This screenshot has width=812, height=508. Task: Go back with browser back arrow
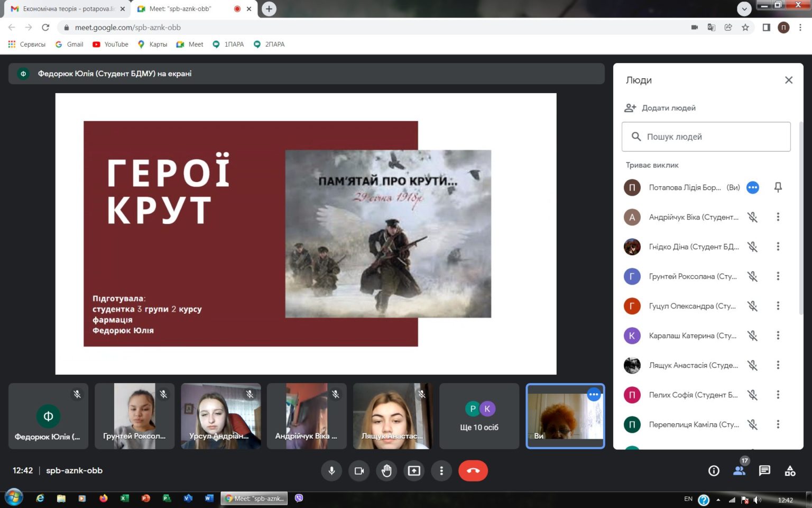point(12,28)
